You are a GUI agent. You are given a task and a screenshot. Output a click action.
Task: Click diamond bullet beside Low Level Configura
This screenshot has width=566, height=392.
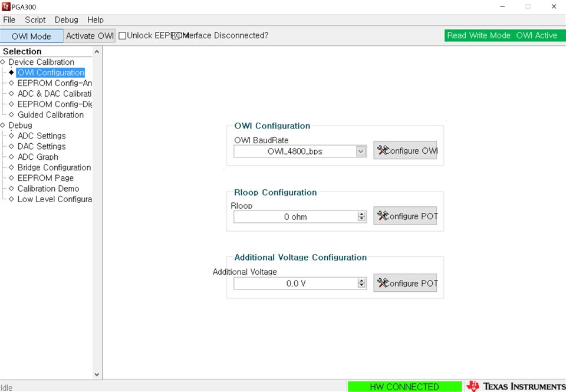pyautogui.click(x=11, y=199)
